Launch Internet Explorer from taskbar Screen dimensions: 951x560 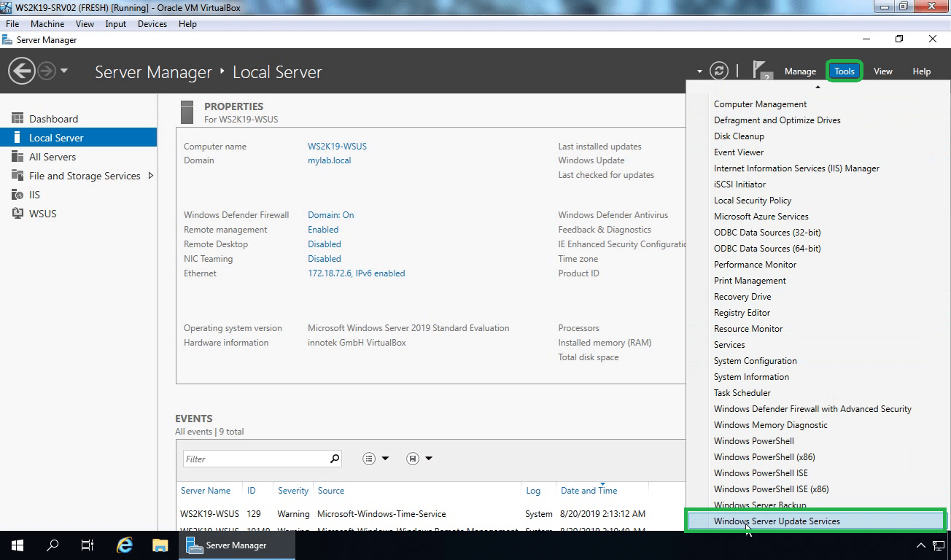point(125,545)
